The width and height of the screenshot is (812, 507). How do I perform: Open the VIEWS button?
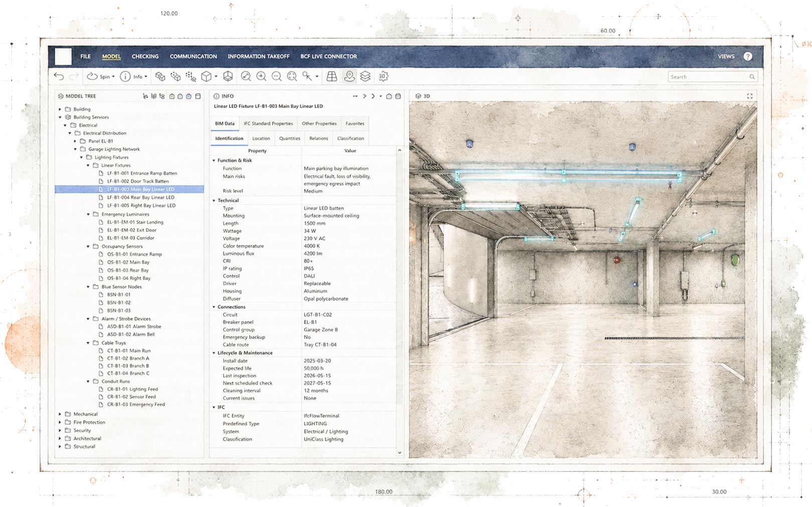[x=726, y=56]
